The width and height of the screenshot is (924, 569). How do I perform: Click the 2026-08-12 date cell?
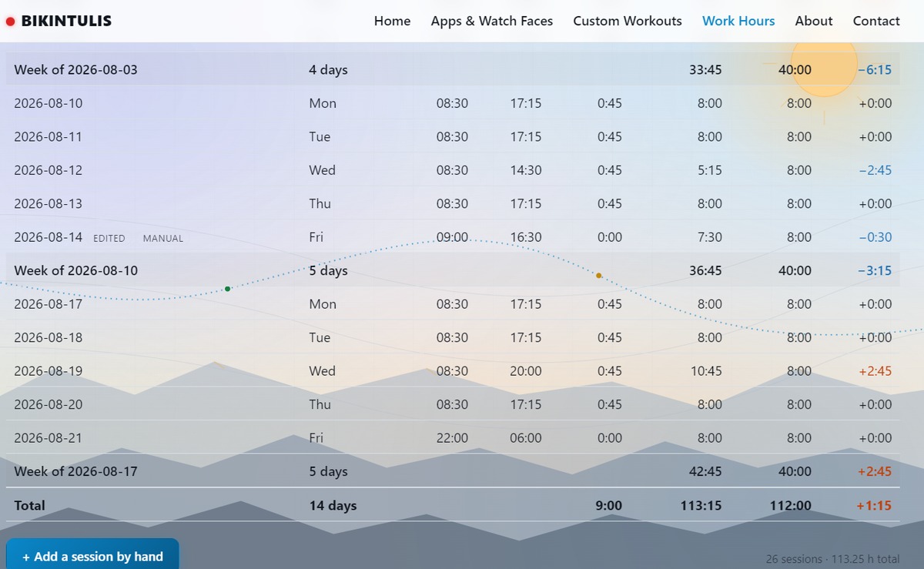click(x=48, y=170)
